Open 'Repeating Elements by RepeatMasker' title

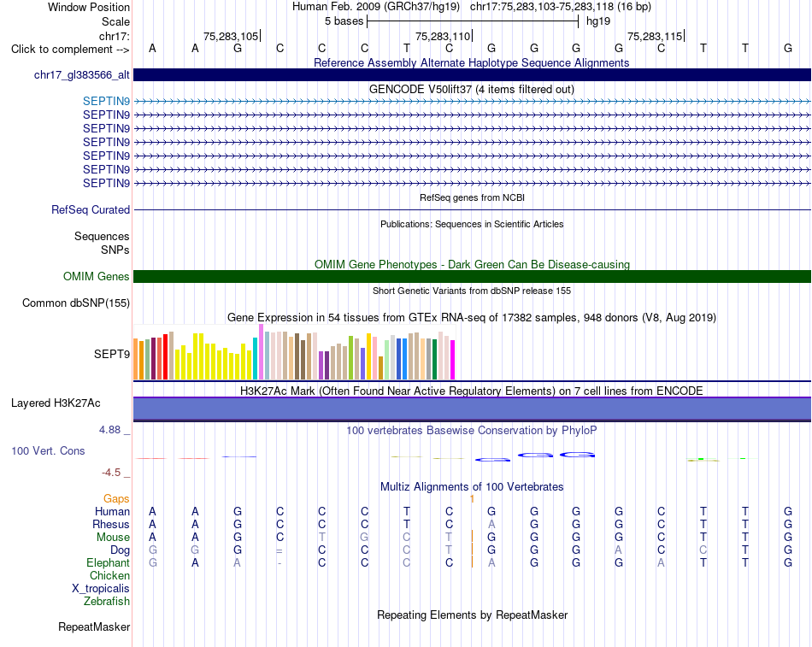[x=473, y=615]
